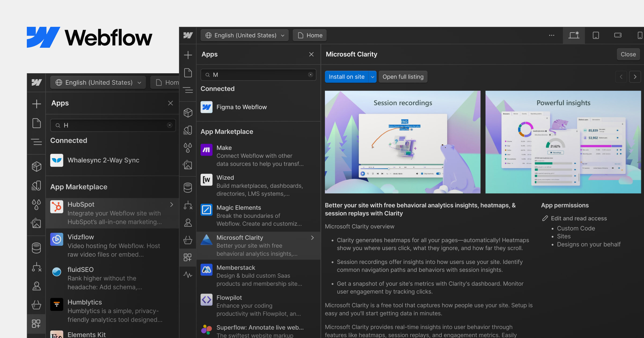Screen dimensions: 644x338
Task: Open the Ecommerce panel
Action: [x=188, y=240]
